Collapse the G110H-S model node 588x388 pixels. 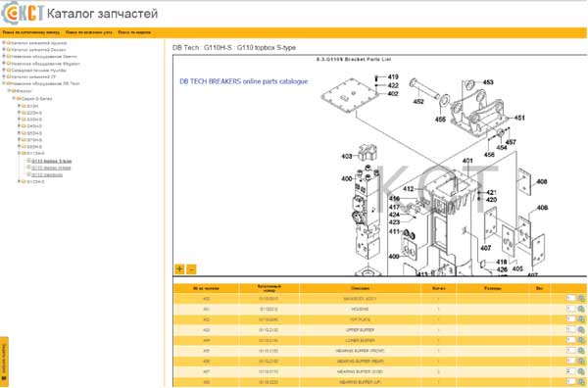point(20,153)
